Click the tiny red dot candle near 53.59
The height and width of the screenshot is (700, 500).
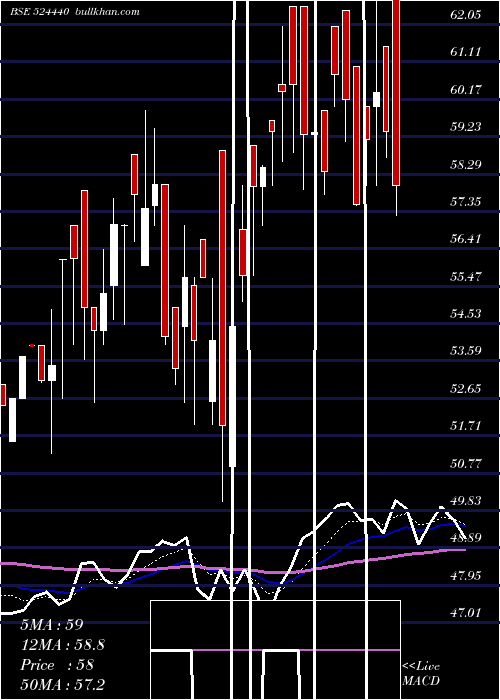pos(32,345)
